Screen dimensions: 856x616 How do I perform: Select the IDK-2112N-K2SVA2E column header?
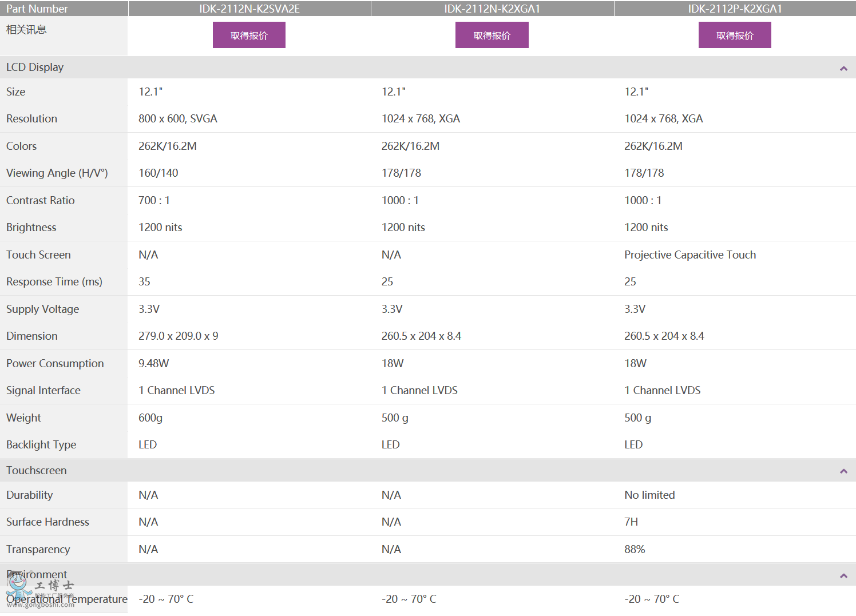[249, 9]
